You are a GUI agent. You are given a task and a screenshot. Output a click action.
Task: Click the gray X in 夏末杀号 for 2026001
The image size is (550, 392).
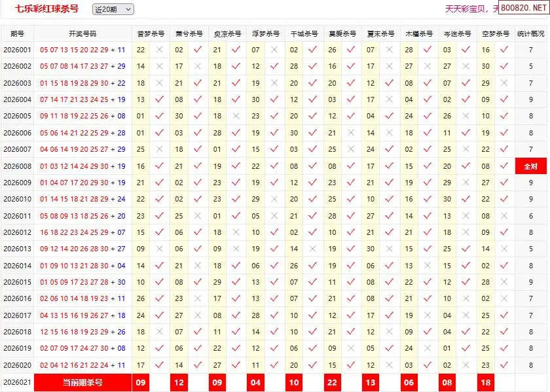coord(389,50)
